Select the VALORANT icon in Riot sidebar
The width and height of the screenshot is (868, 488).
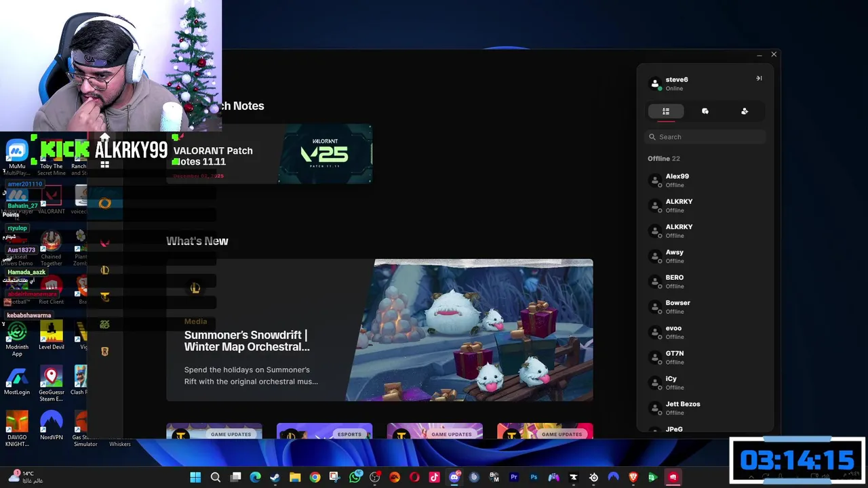tap(104, 243)
